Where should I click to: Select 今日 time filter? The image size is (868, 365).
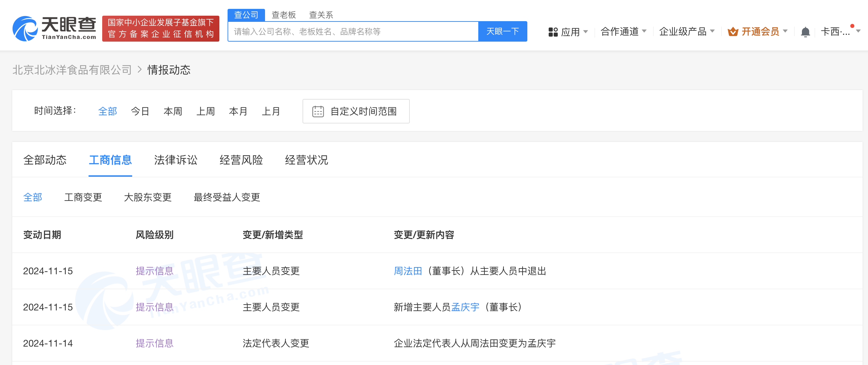click(x=140, y=111)
